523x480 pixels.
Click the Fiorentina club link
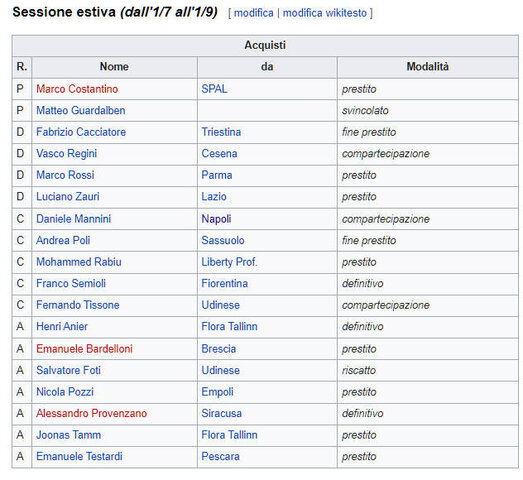(x=224, y=284)
